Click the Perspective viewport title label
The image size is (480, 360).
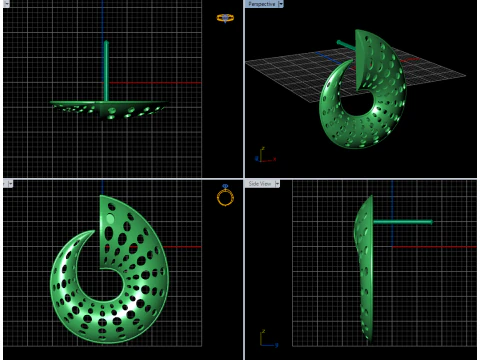coord(262,4)
